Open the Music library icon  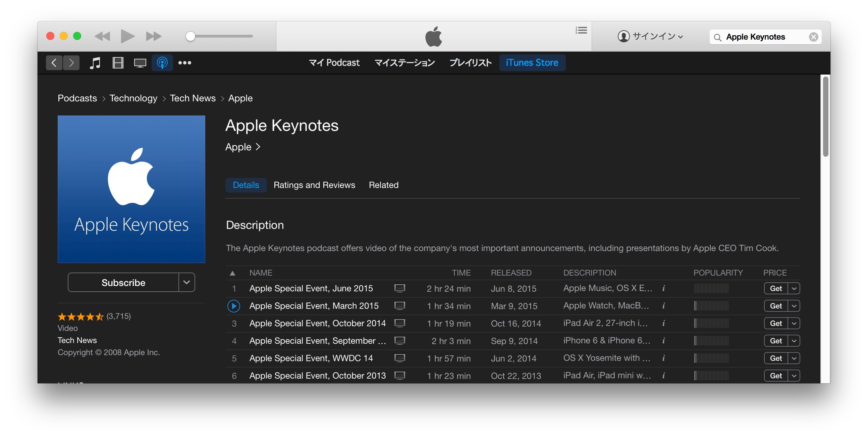coord(95,63)
